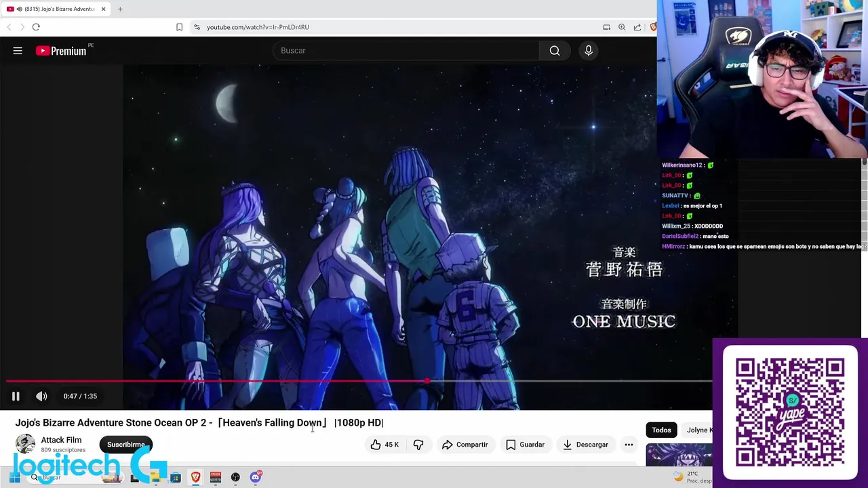Open the Attack Film channel avatar
The image size is (868, 488).
tap(25, 444)
